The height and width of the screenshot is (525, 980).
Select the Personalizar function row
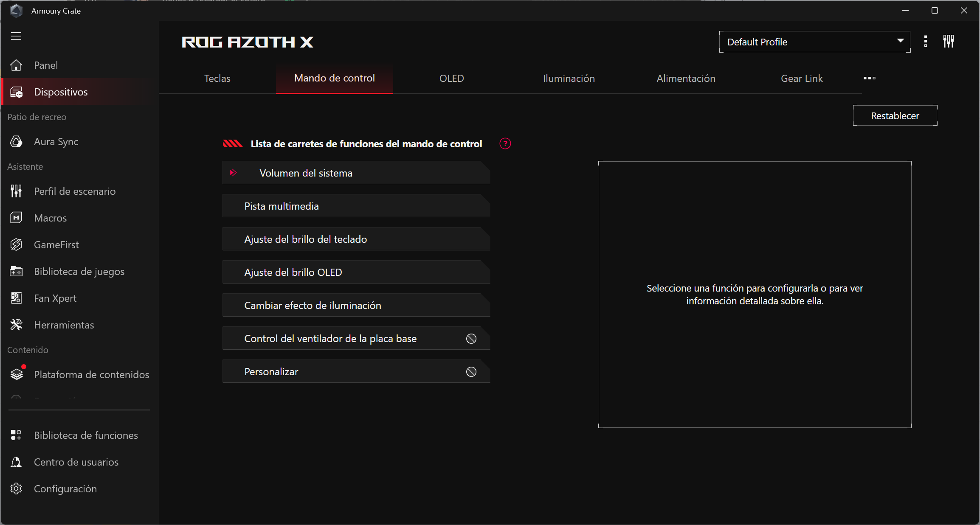[x=356, y=371]
